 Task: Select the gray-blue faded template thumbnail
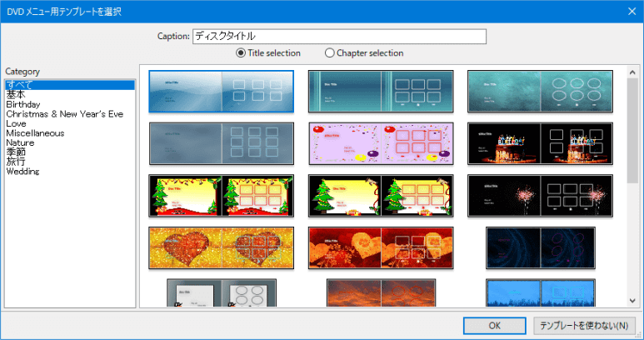pyautogui.click(x=221, y=143)
